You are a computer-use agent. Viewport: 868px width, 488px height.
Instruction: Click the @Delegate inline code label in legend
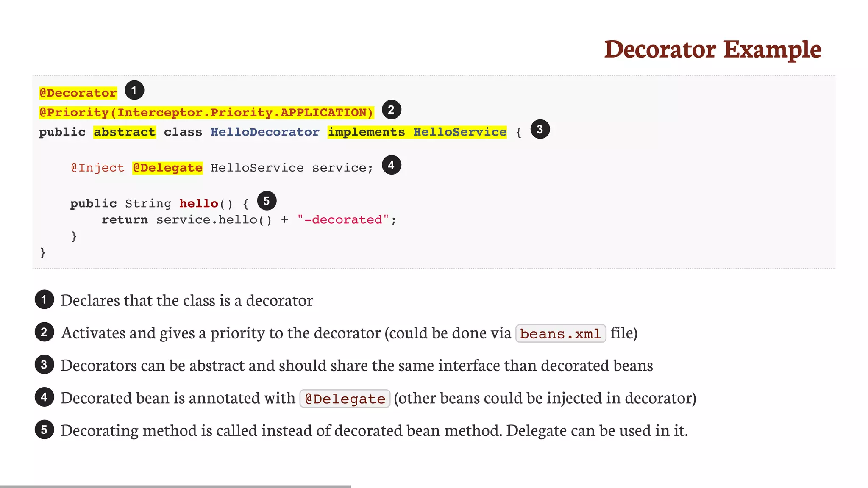[345, 399]
